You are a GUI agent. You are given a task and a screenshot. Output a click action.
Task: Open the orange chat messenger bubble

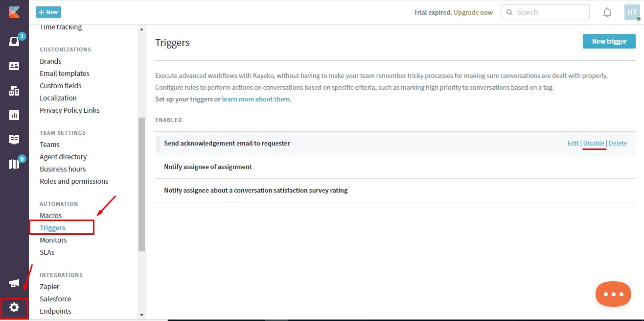[x=613, y=294]
